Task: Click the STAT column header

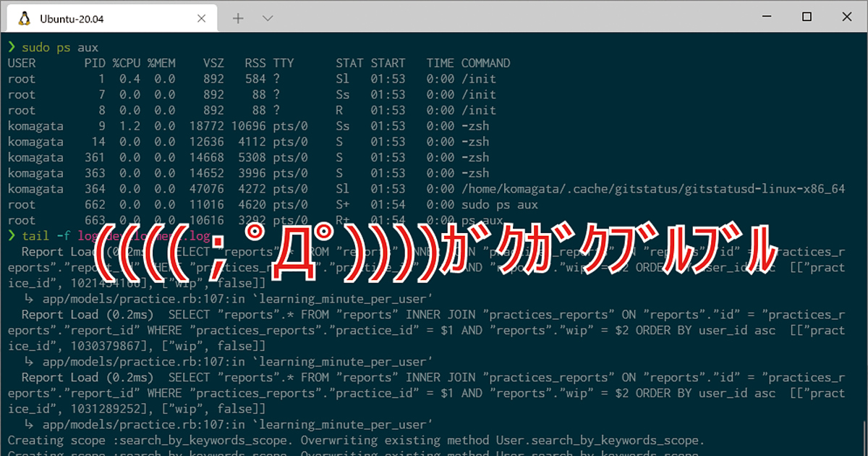Action: pos(350,63)
